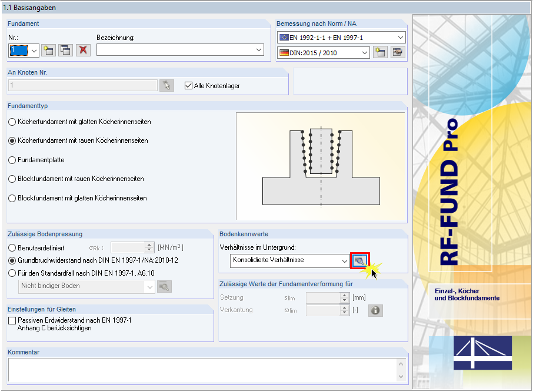Create a new national annex via star icon
This screenshot has width=533, height=392.
tap(381, 52)
